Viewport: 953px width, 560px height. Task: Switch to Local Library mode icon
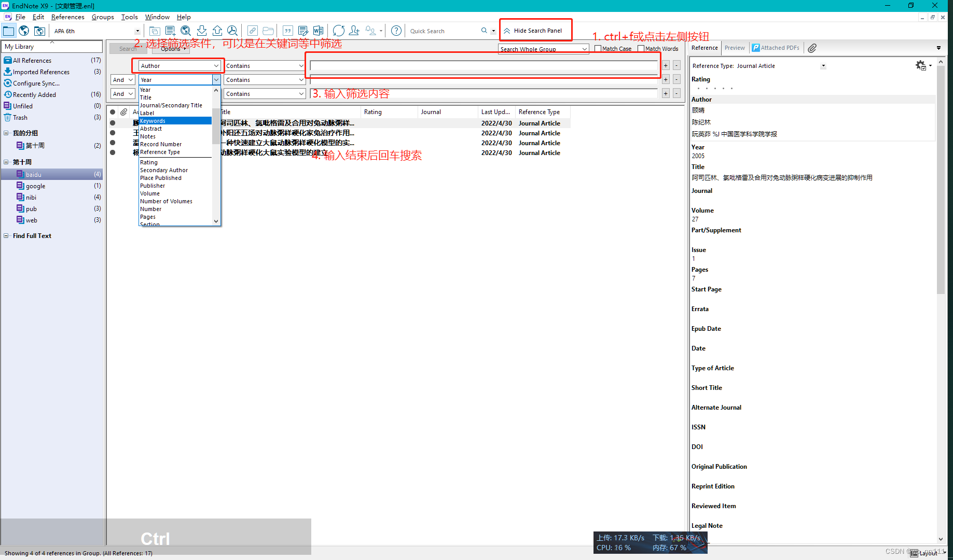9,31
